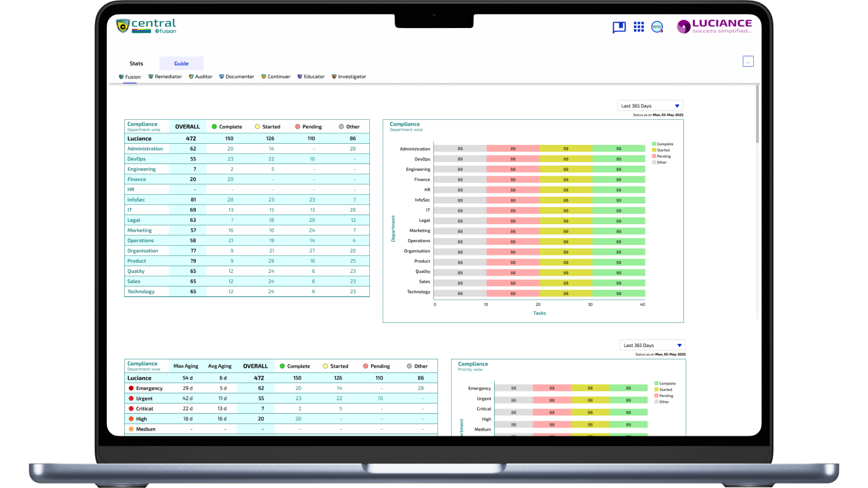Open the apps grid menu icon

pos(638,27)
